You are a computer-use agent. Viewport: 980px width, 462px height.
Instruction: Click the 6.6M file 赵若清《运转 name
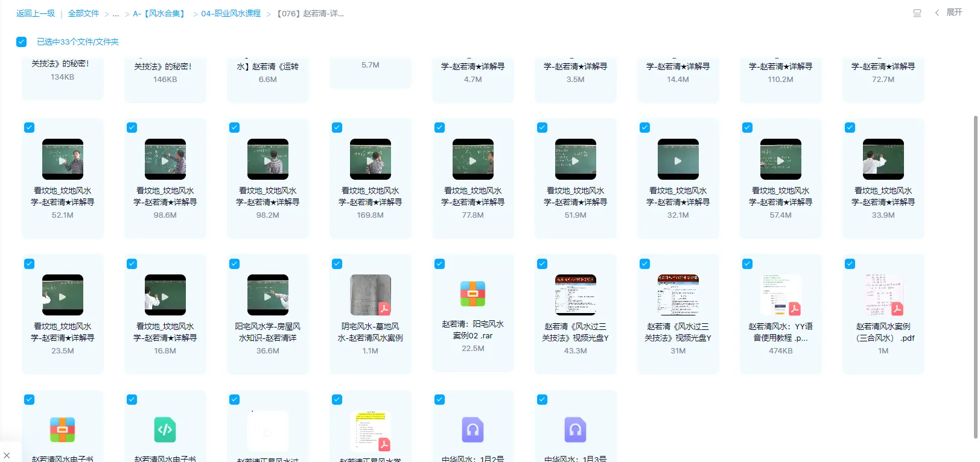tap(268, 66)
